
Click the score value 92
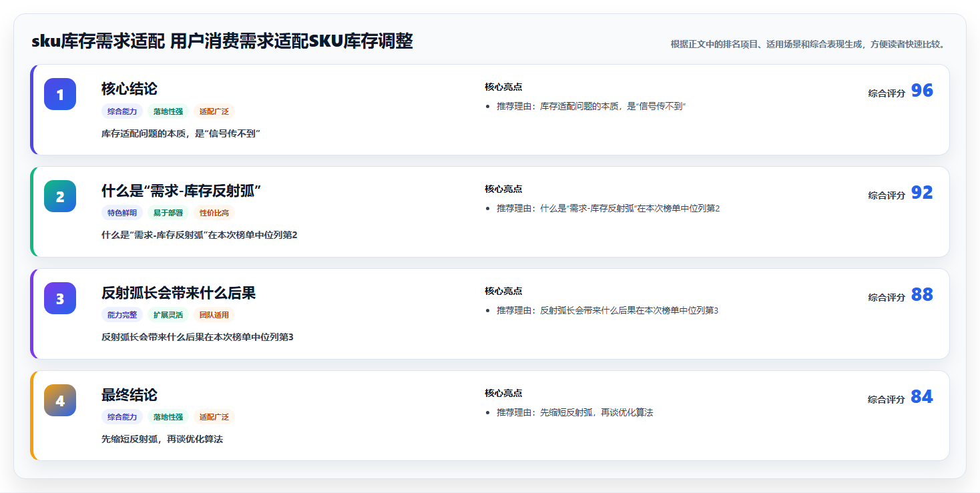point(922,193)
